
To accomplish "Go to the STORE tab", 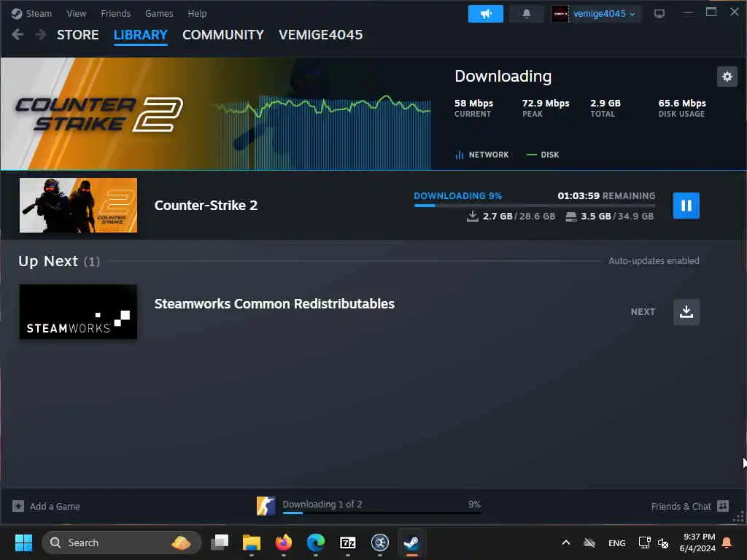I will pos(77,35).
